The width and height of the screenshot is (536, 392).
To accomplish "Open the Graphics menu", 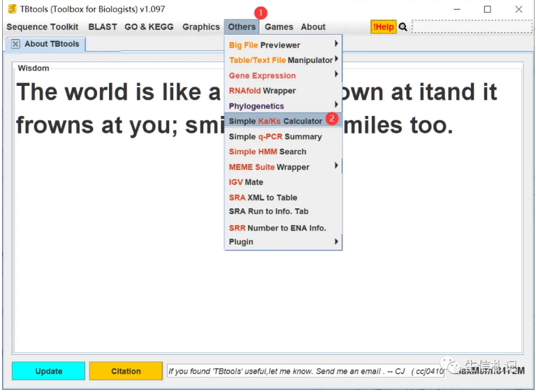I will point(201,27).
